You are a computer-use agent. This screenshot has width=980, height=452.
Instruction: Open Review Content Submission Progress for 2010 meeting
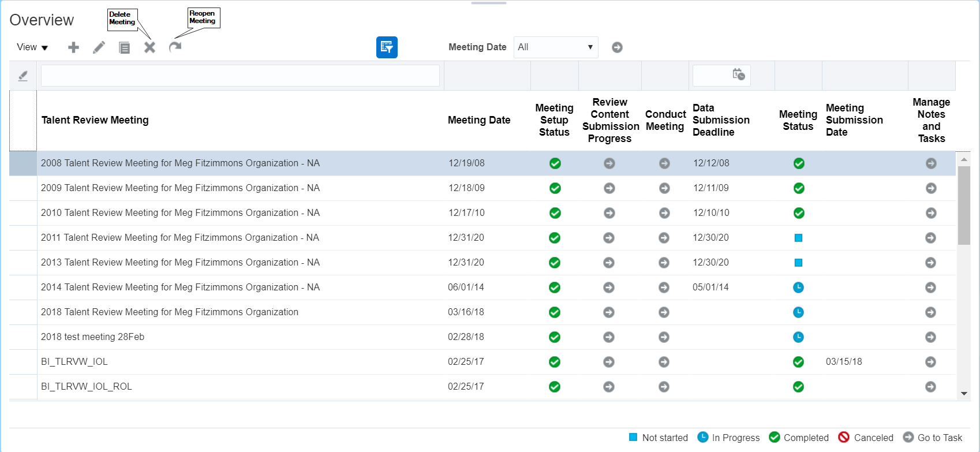(x=609, y=213)
